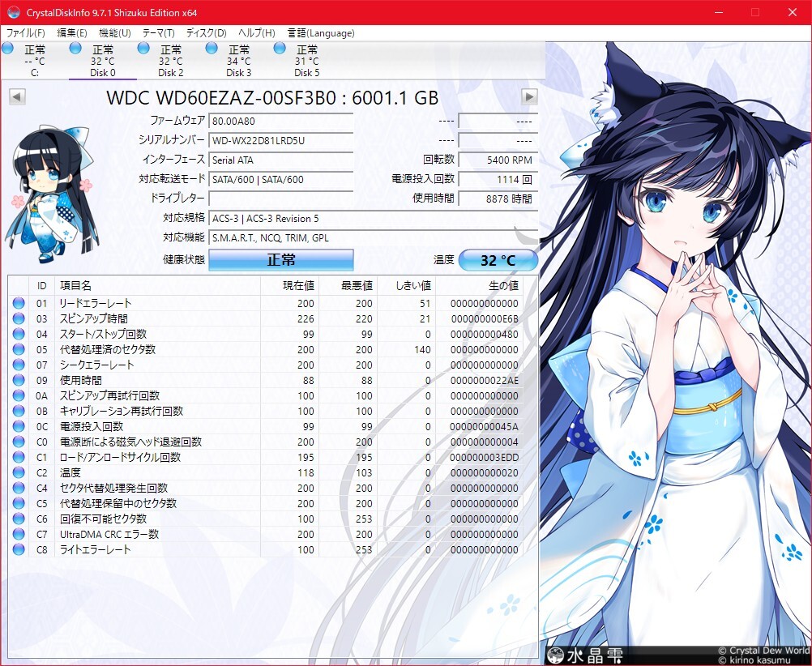Select raw value 000000003EDD of ロード/アンロード
The height and width of the screenshot is (666, 812).
click(x=484, y=457)
